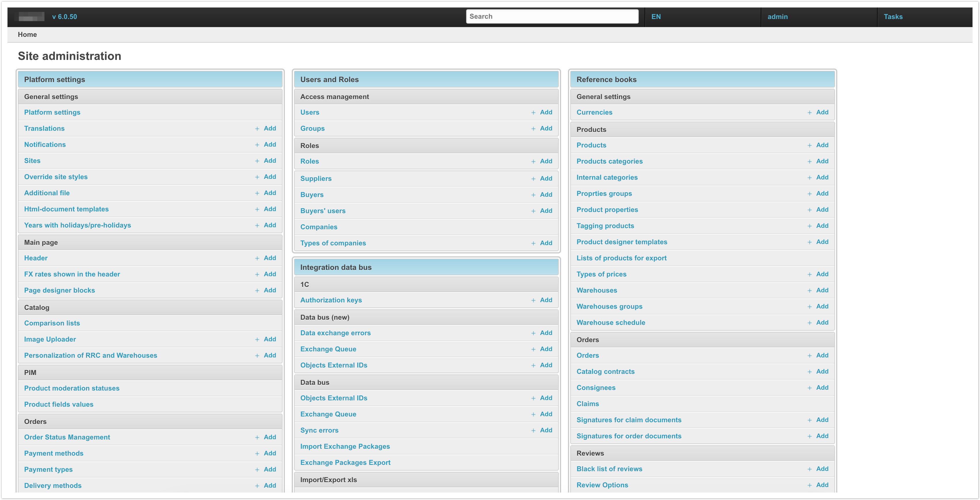The height and width of the screenshot is (500, 980).
Task: Open the EN language menu
Action: point(656,17)
